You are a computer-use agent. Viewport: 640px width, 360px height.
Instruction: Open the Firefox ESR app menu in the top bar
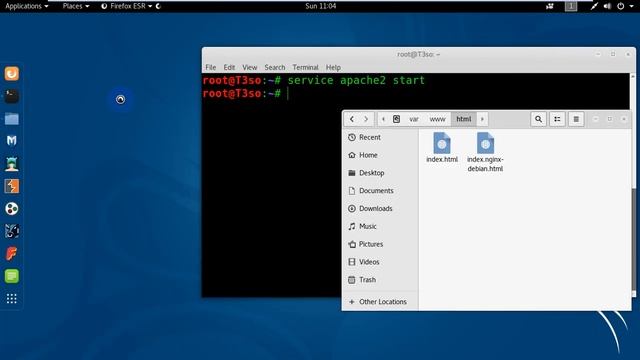tap(127, 6)
